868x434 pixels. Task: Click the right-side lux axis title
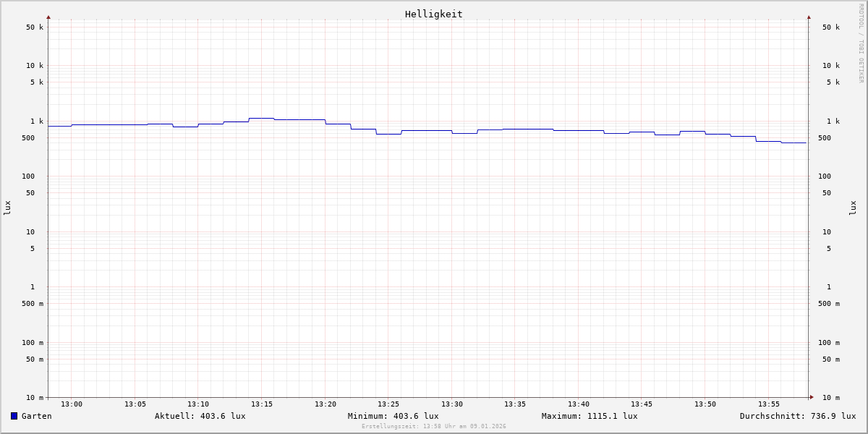(853, 208)
